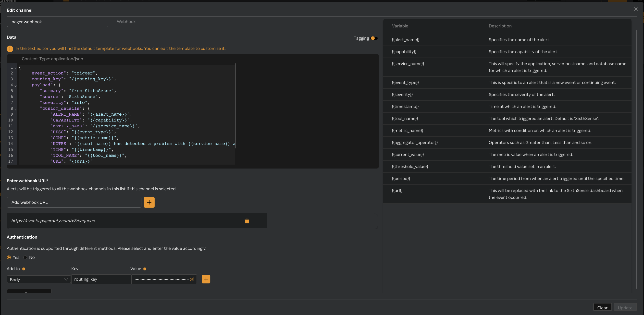644x315 pixels.
Task: Collapse the payload block in the template editor
Action: (15, 86)
